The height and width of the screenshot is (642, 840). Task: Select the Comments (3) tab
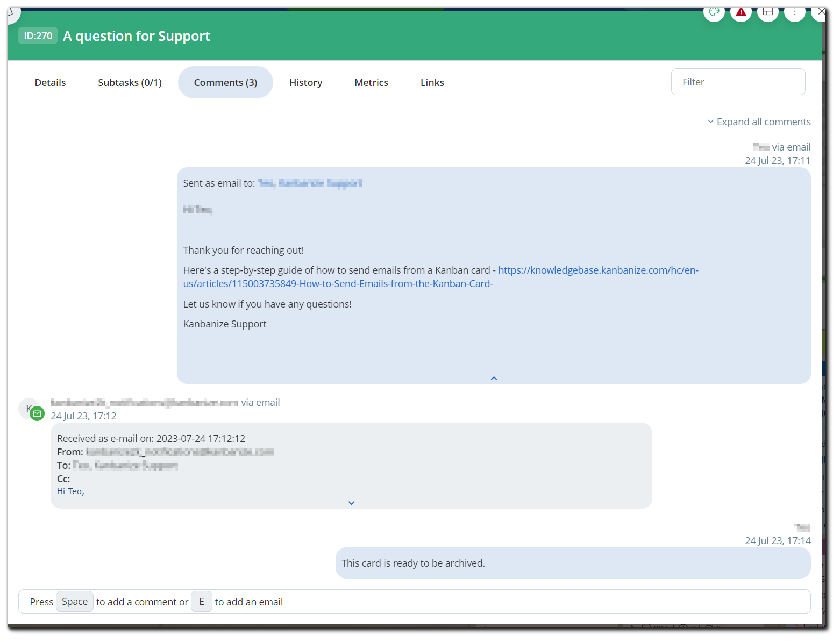(225, 82)
